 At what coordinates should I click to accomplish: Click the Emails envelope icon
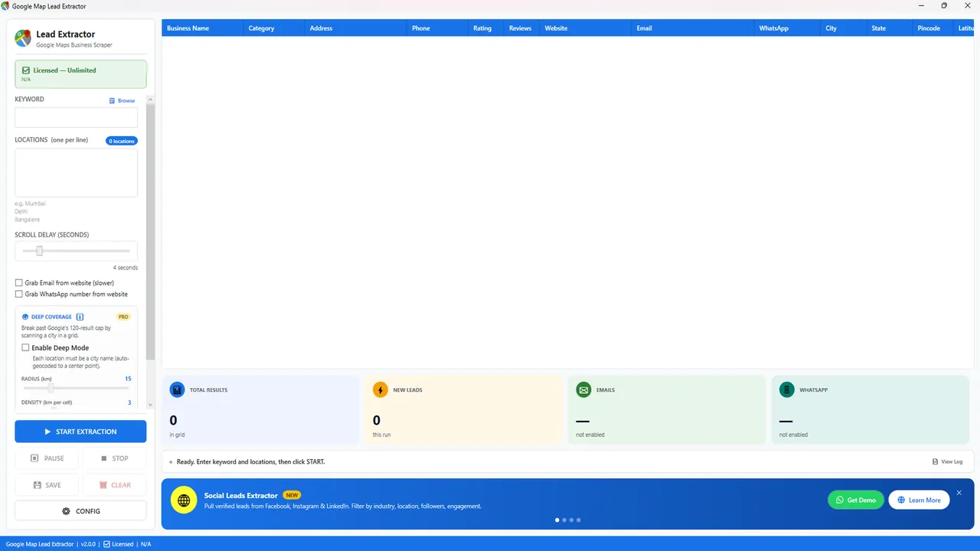pos(584,390)
